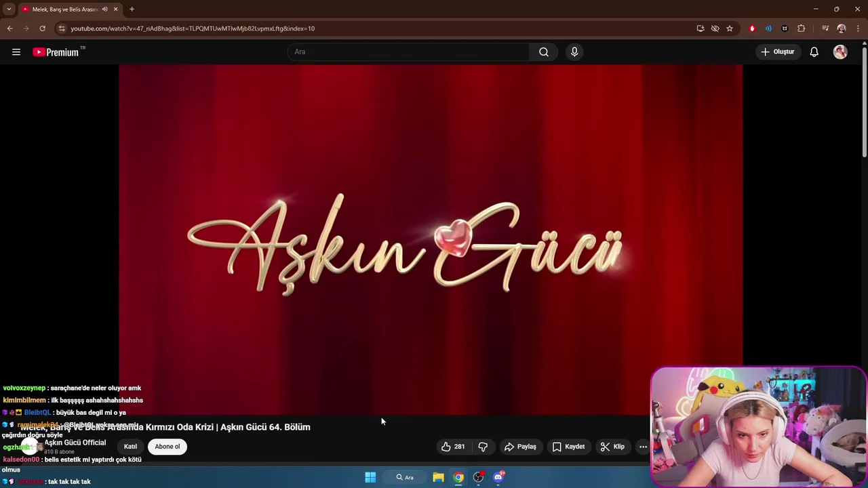Screen dimensions: 868x488
Task: Bookmark this page with star icon
Action: click(x=730, y=28)
